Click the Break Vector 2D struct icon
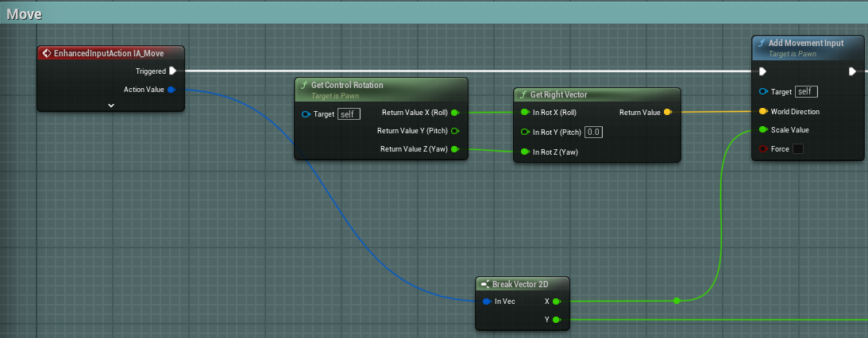 (484, 284)
